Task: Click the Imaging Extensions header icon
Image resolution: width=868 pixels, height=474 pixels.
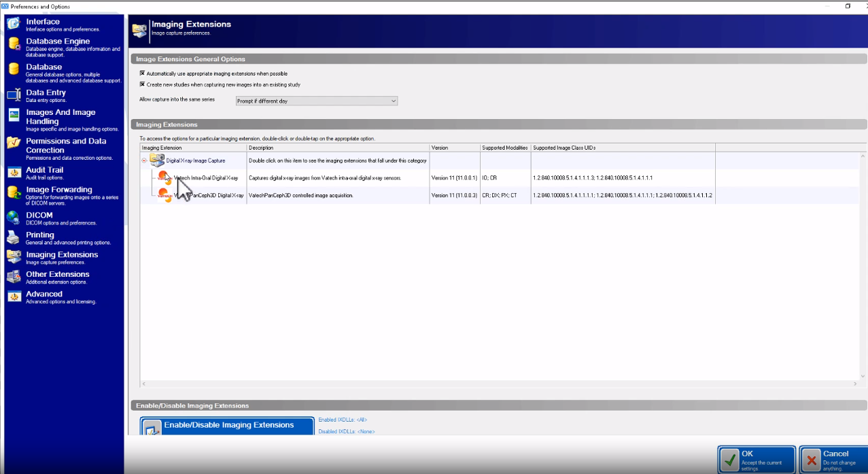Action: [x=139, y=29]
